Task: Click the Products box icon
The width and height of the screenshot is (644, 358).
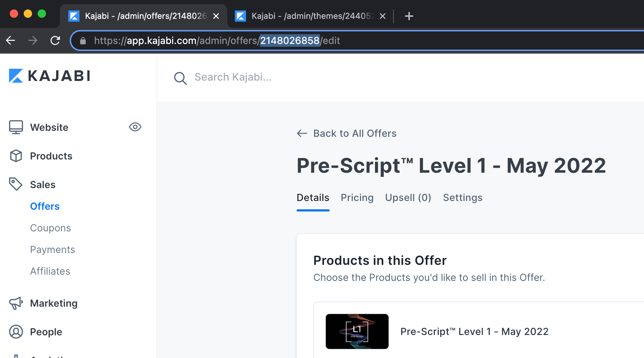Action: [16, 156]
